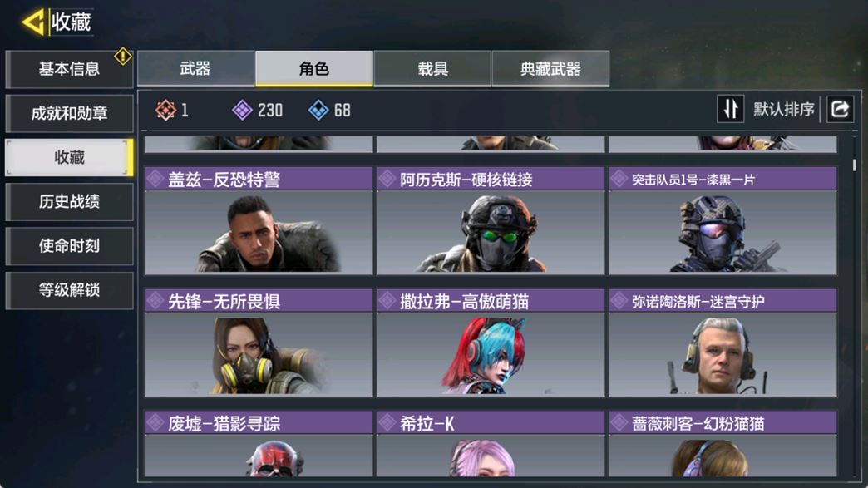Viewport: 868px width, 488px height.
Task: Go to the 历史战绩 page
Action: pyautogui.click(x=69, y=202)
